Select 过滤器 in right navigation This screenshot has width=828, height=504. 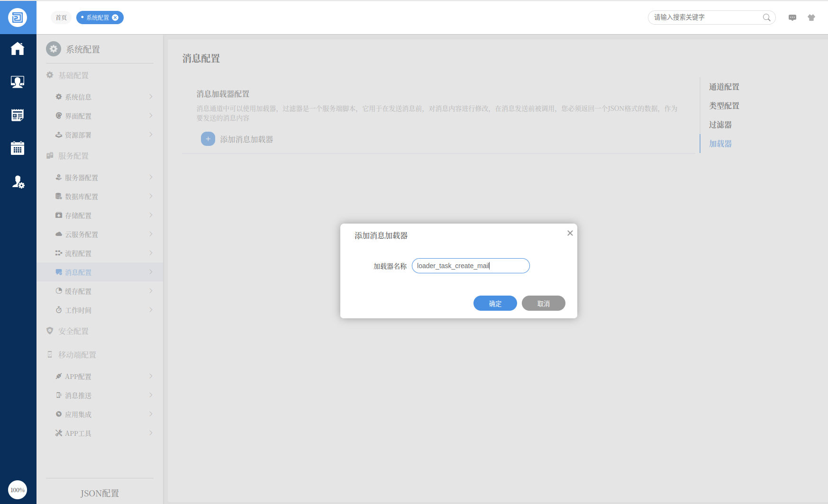pyautogui.click(x=720, y=125)
